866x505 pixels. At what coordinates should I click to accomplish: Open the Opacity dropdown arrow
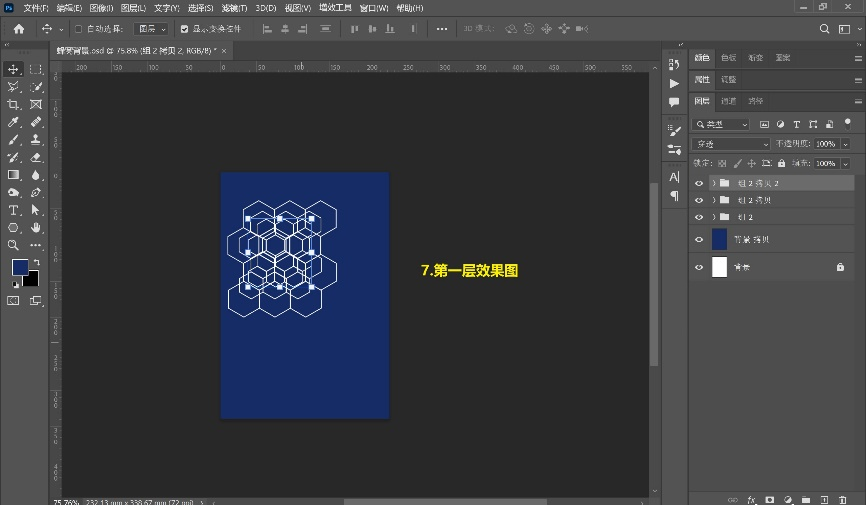coord(846,144)
